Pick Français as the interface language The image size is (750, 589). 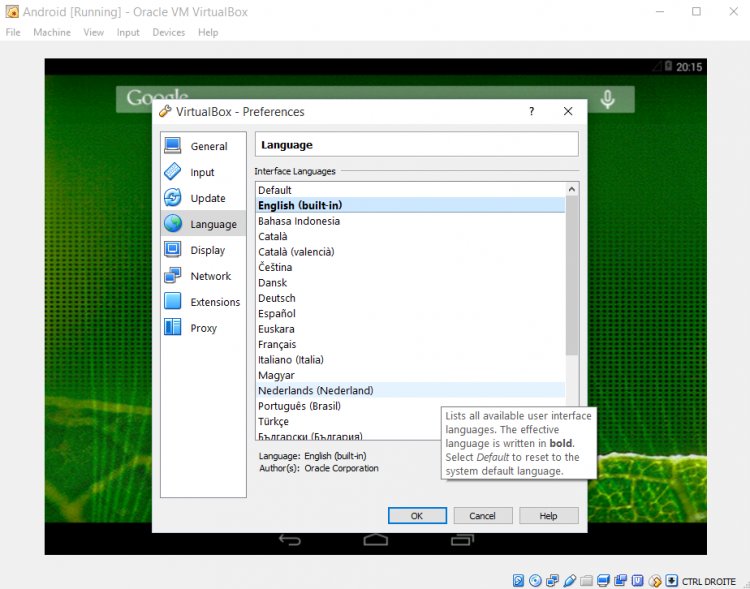coord(278,344)
